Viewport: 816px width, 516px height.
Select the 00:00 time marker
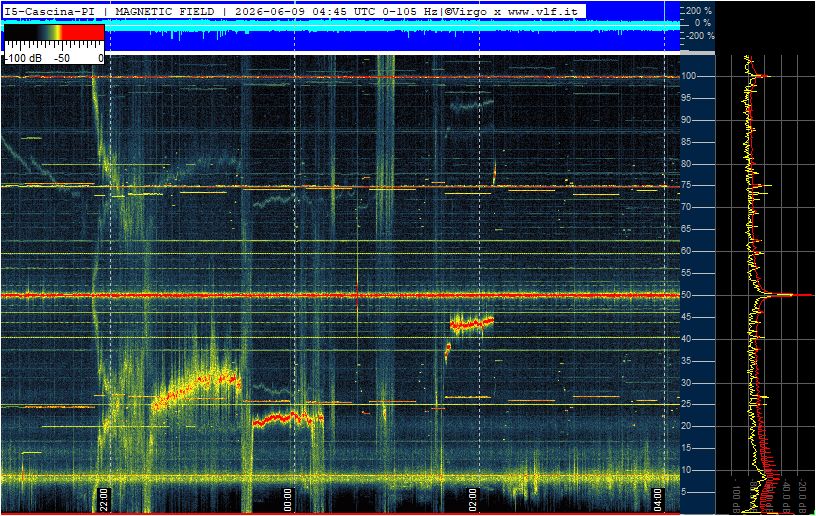click(288, 500)
